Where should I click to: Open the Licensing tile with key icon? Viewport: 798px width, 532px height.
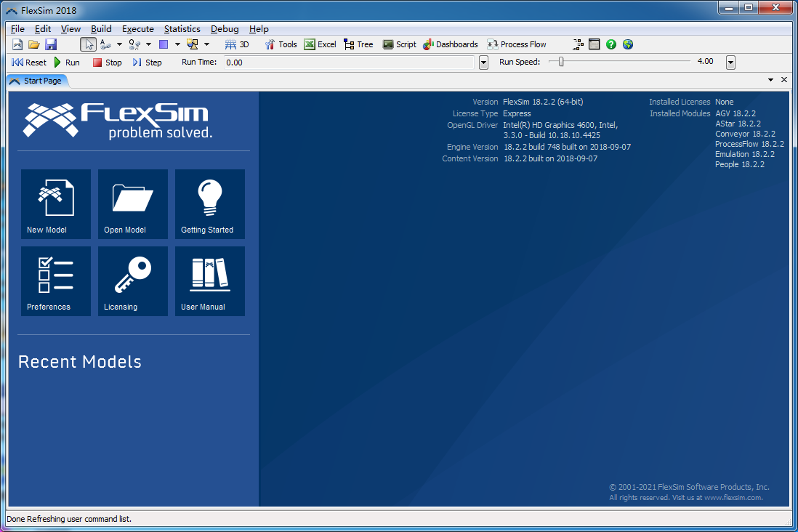pos(133,281)
